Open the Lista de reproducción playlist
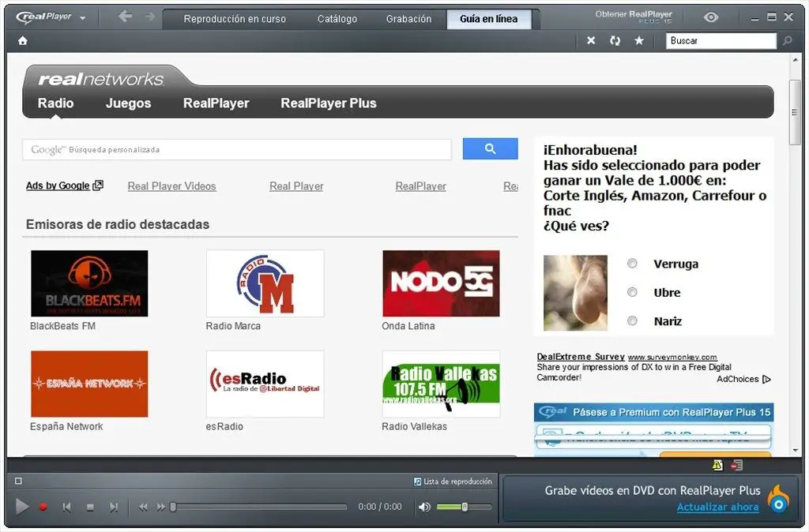The width and height of the screenshot is (809, 532). [x=453, y=481]
